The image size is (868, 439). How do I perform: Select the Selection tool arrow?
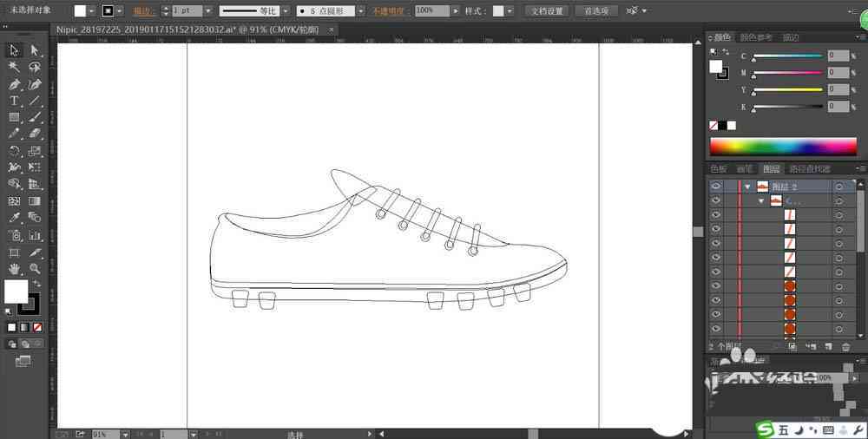coord(14,51)
